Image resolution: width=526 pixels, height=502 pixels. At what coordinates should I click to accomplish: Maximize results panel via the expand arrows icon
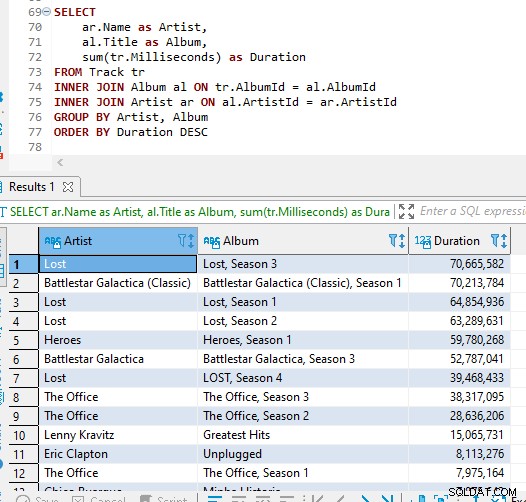[406, 211]
